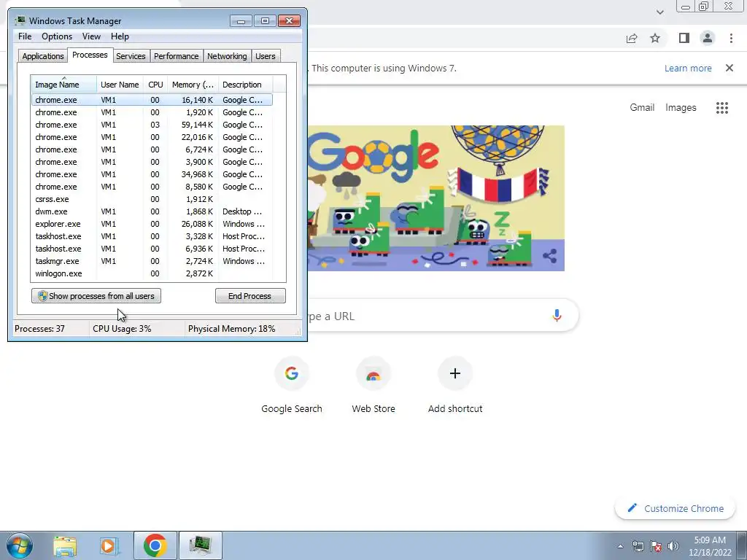Viewport: 747px width, 560px height.
Task: Dismiss the Windows 7 notification bar
Action: coord(729,68)
